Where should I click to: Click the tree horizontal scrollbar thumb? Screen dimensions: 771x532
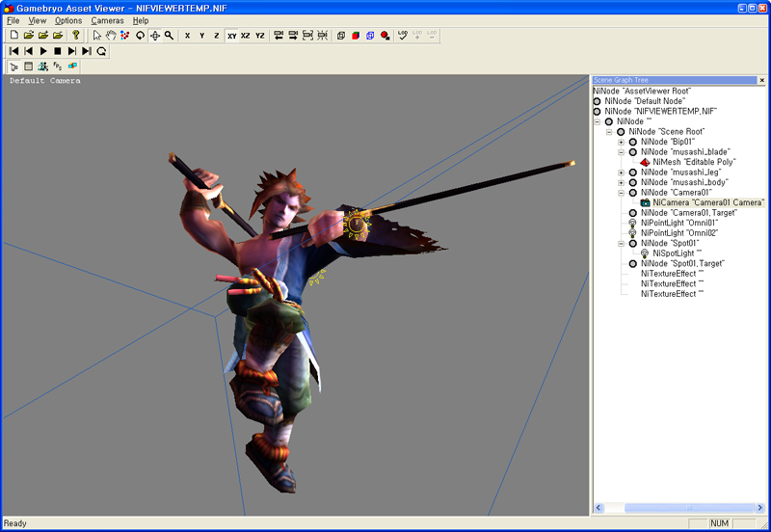[689, 507]
